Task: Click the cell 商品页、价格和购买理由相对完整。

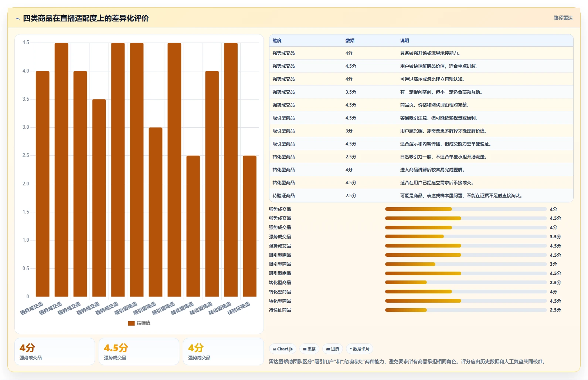Action: point(435,105)
